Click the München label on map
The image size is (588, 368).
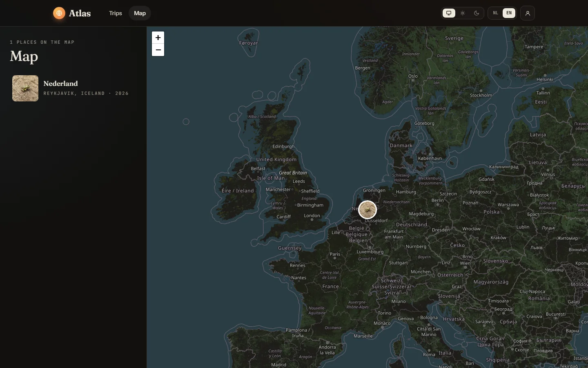[421, 272]
